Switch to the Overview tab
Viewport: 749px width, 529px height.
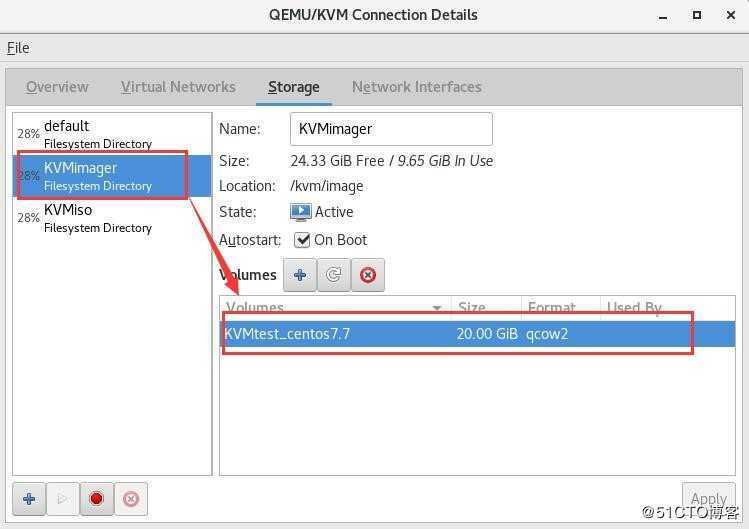57,87
